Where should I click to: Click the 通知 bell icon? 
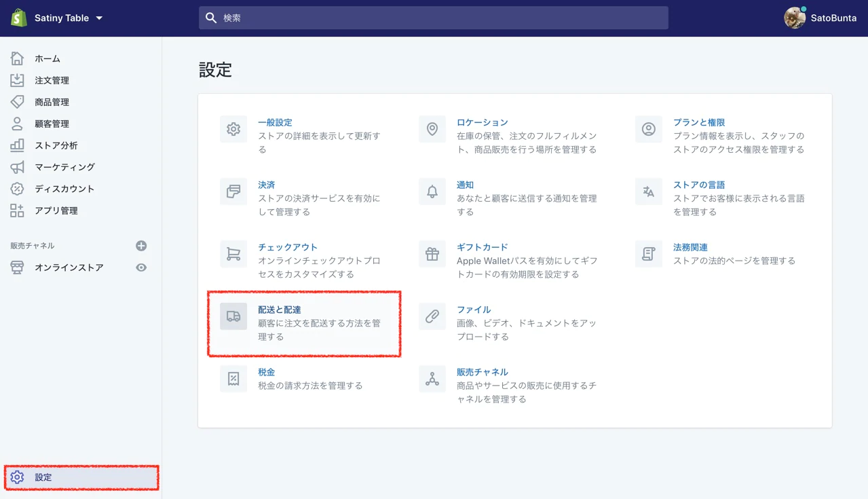[x=432, y=191]
